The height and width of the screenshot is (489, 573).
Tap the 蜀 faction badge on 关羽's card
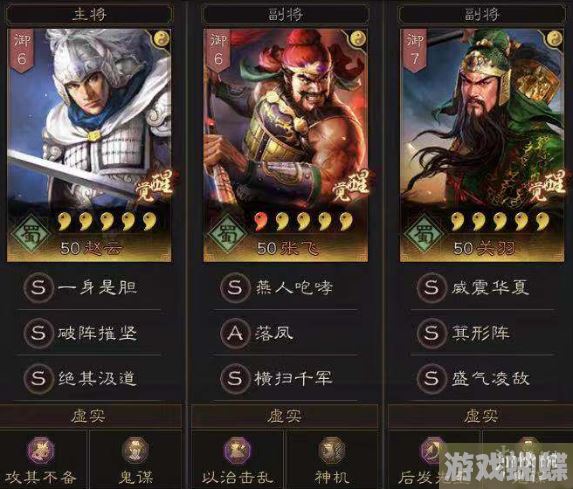424,234
